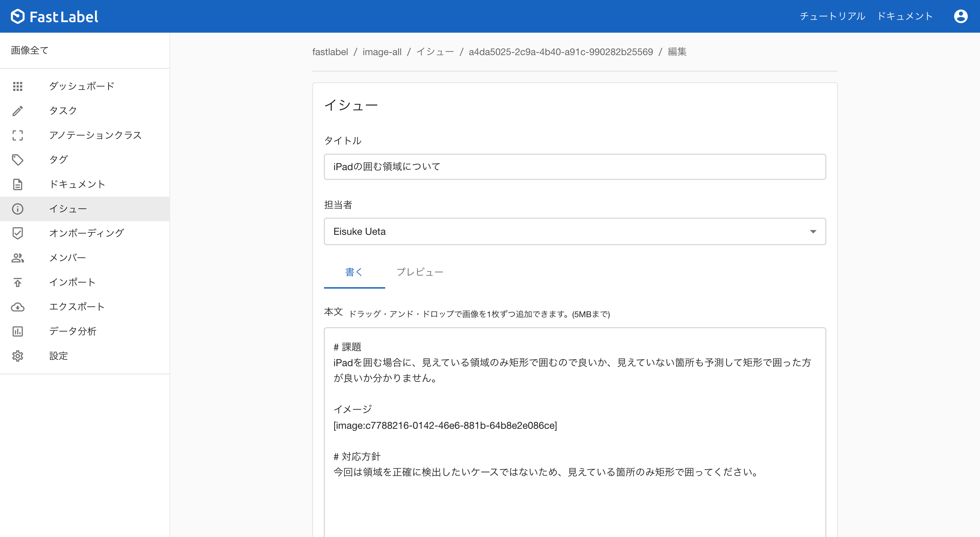Viewport: 980px width, 537px height.
Task: Open チュートリアル link in header
Action: pyautogui.click(x=832, y=16)
